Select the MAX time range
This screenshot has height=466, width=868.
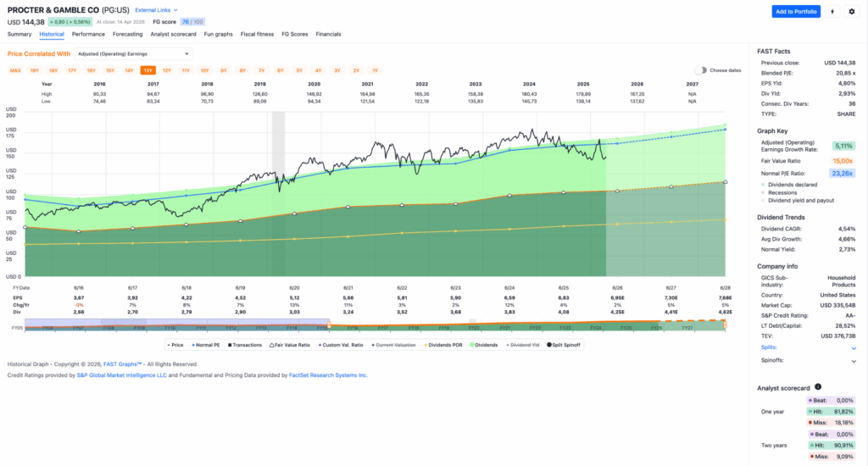pyautogui.click(x=15, y=70)
